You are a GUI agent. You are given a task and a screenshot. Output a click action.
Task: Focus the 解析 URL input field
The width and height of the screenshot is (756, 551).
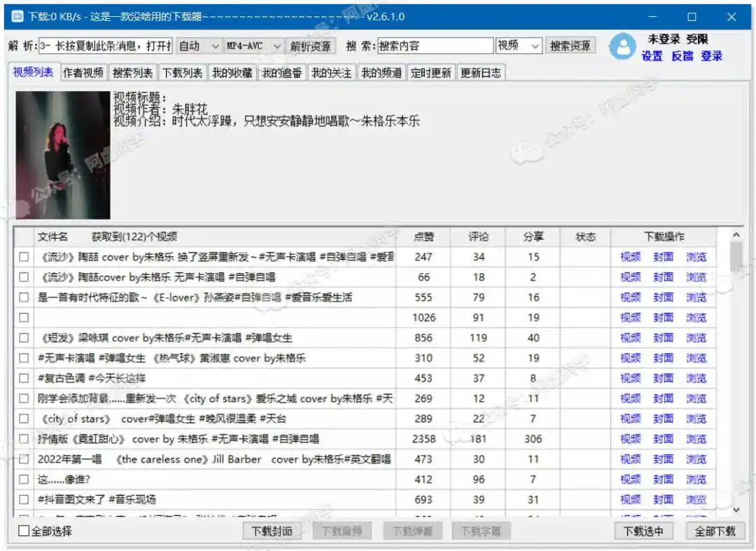tap(106, 46)
